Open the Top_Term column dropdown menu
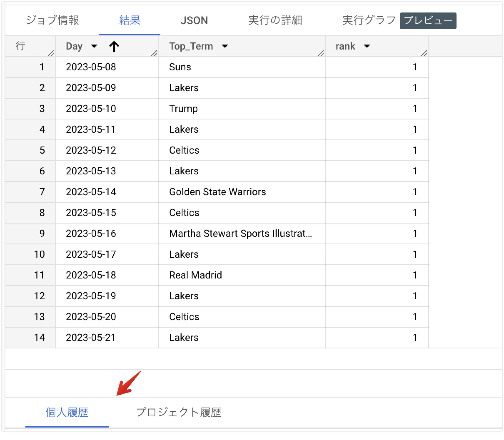Viewport: 504px width, 440px height. (x=225, y=46)
